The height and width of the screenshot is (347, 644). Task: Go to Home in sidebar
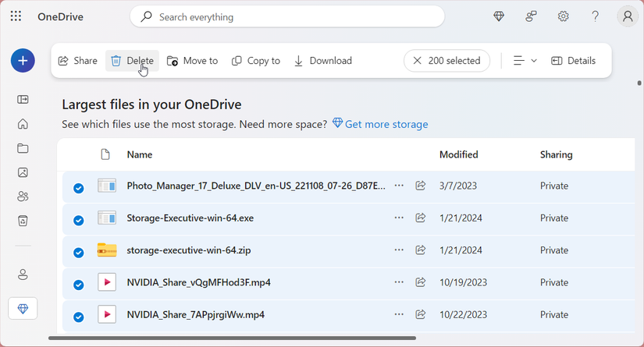point(23,123)
